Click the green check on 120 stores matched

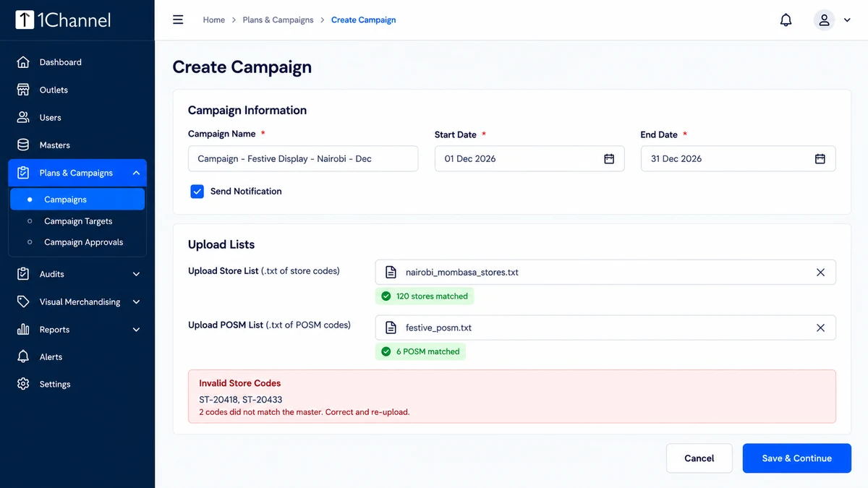386,296
